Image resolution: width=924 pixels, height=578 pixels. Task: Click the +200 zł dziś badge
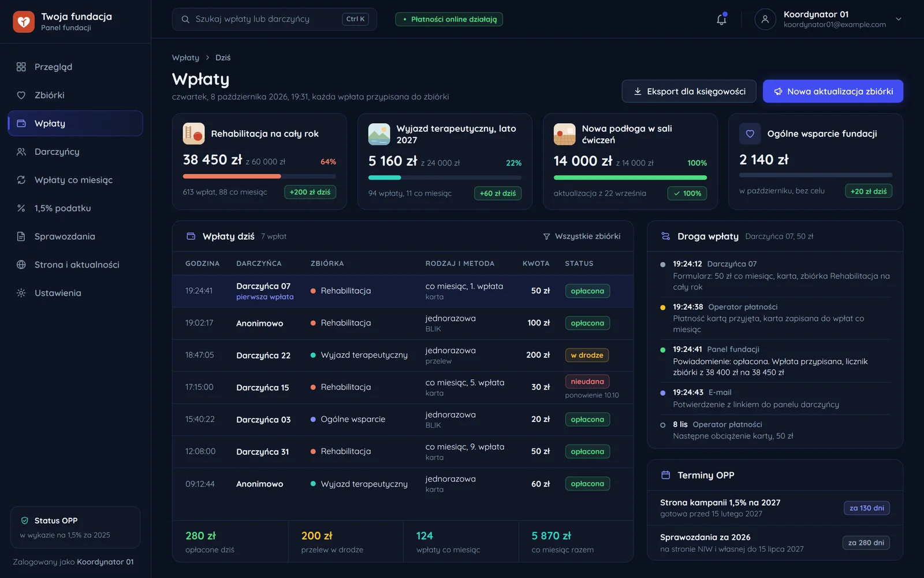pos(310,192)
